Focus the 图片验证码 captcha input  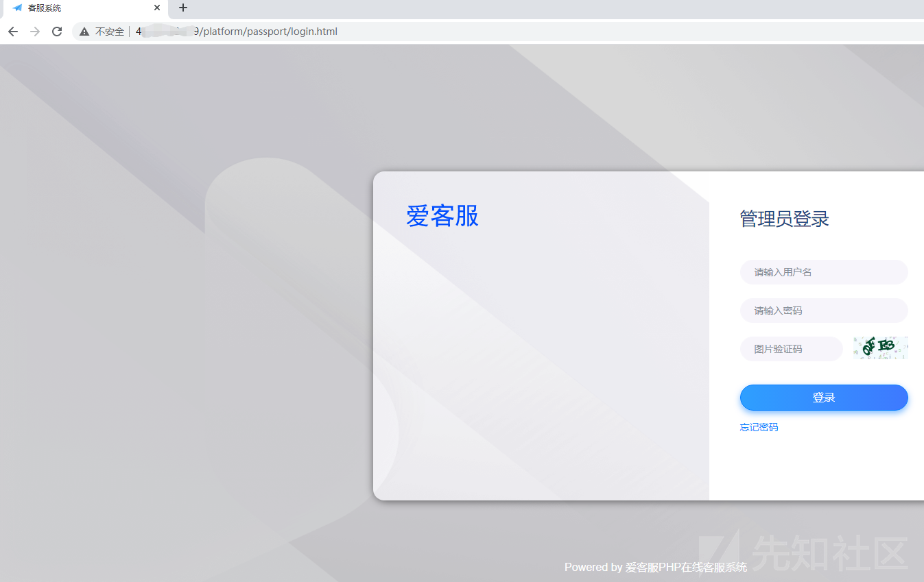(x=791, y=349)
